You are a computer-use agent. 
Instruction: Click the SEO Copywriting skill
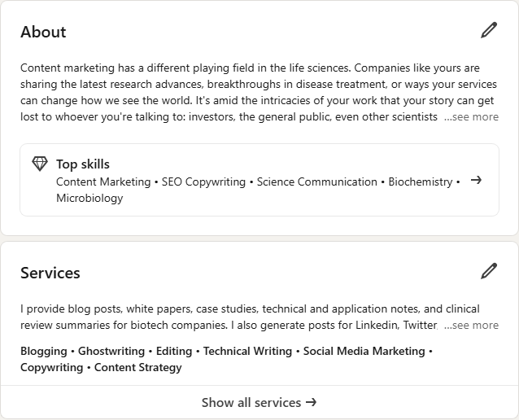tap(203, 182)
